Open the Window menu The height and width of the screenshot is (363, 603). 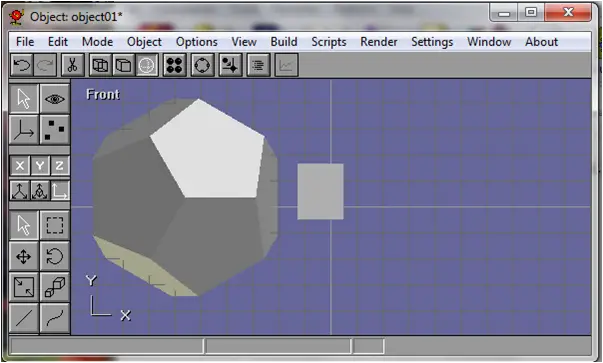click(489, 42)
